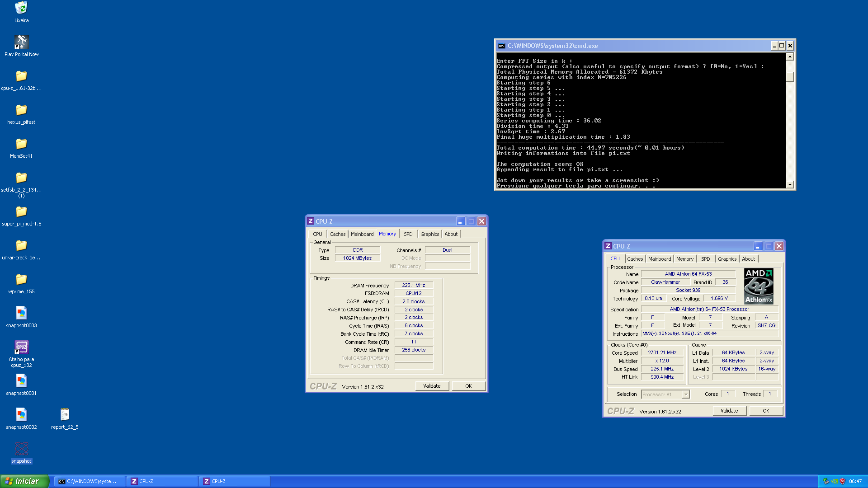Image resolution: width=868 pixels, height=488 pixels.
Task: Select the snapshot application icon
Action: point(21,449)
